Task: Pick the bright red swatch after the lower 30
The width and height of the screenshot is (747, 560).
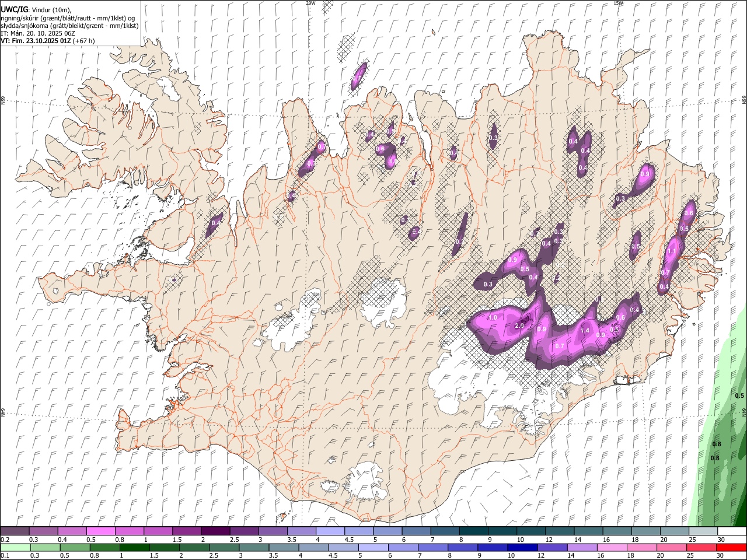Action: [731, 548]
